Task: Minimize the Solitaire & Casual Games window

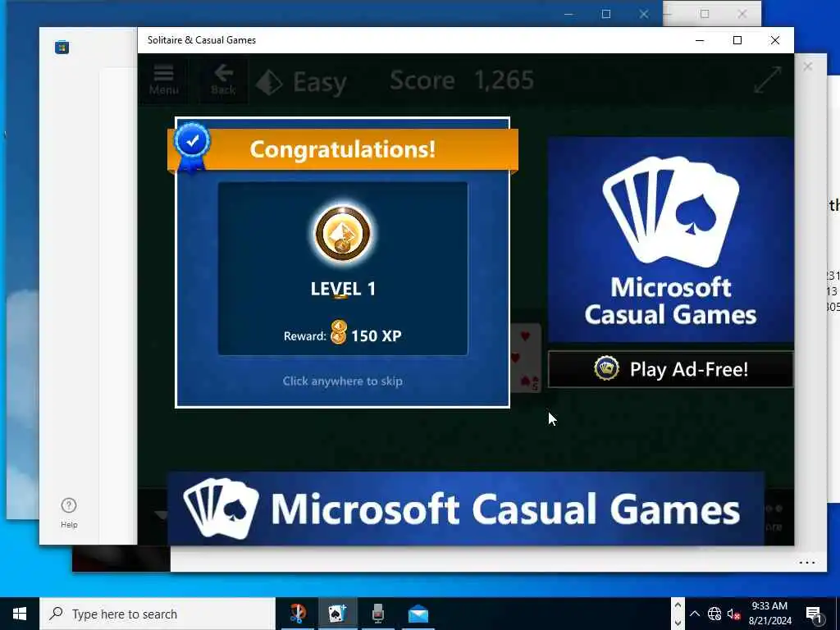Action: tap(700, 40)
